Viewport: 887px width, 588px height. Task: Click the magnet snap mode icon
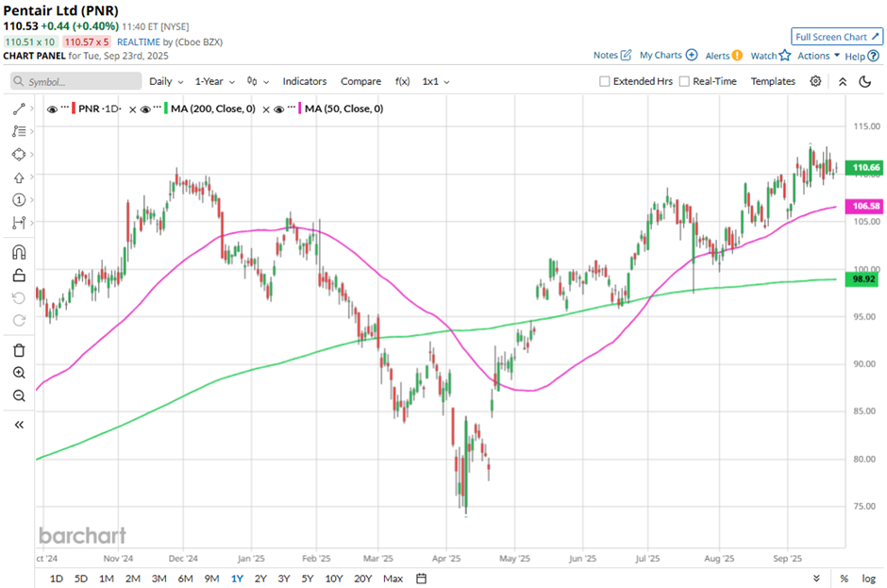click(18, 252)
